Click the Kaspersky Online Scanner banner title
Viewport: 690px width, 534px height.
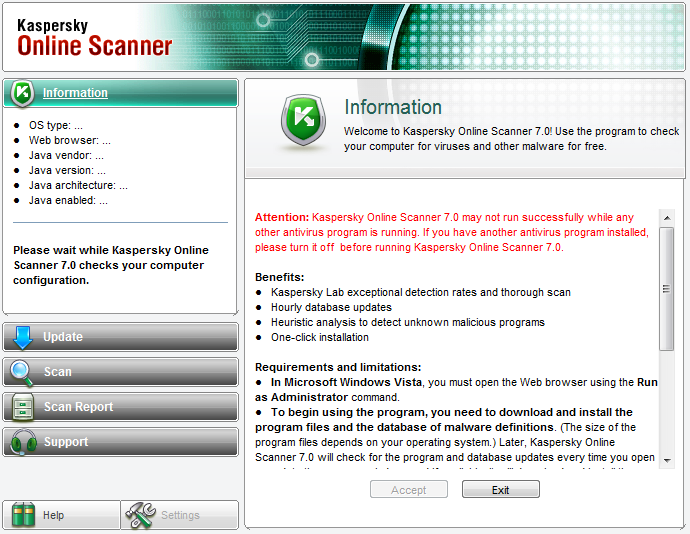[x=94, y=38]
